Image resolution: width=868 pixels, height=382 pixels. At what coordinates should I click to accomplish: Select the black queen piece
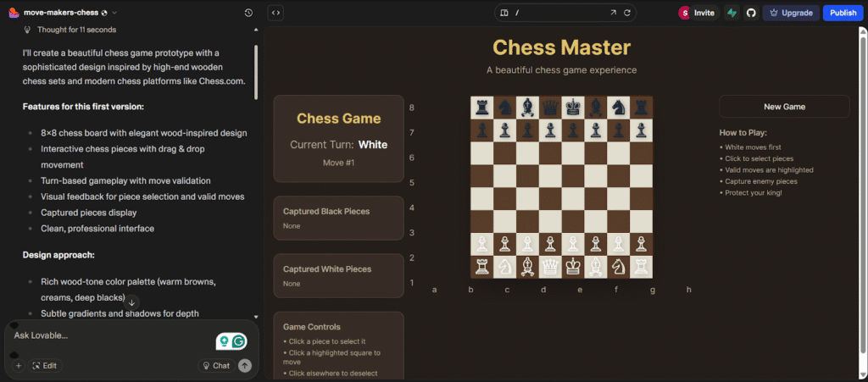tap(549, 108)
